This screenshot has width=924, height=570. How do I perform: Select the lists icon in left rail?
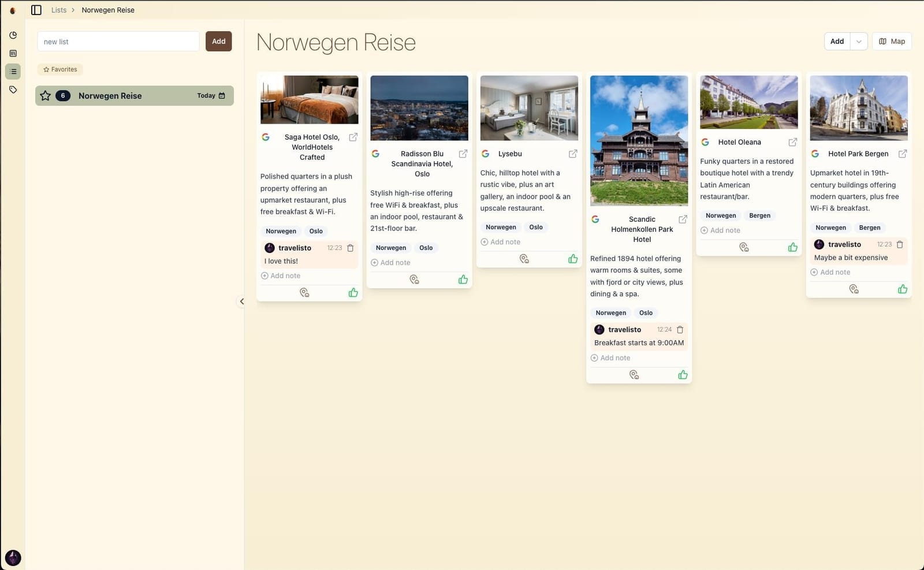pyautogui.click(x=13, y=72)
